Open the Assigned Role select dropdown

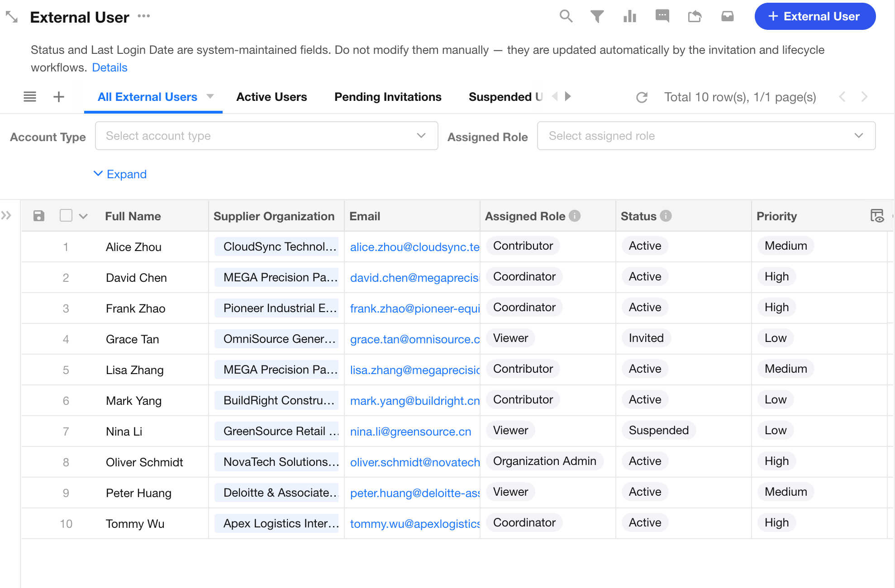coord(706,136)
